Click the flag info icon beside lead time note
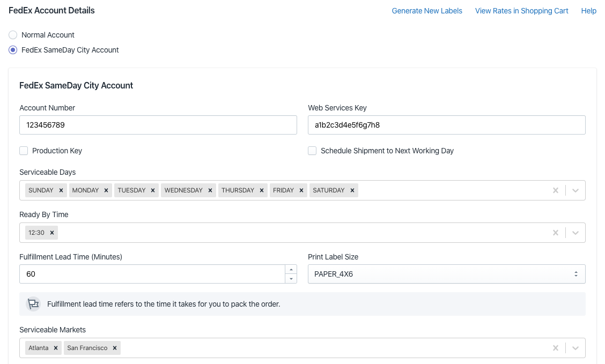 pos(33,304)
